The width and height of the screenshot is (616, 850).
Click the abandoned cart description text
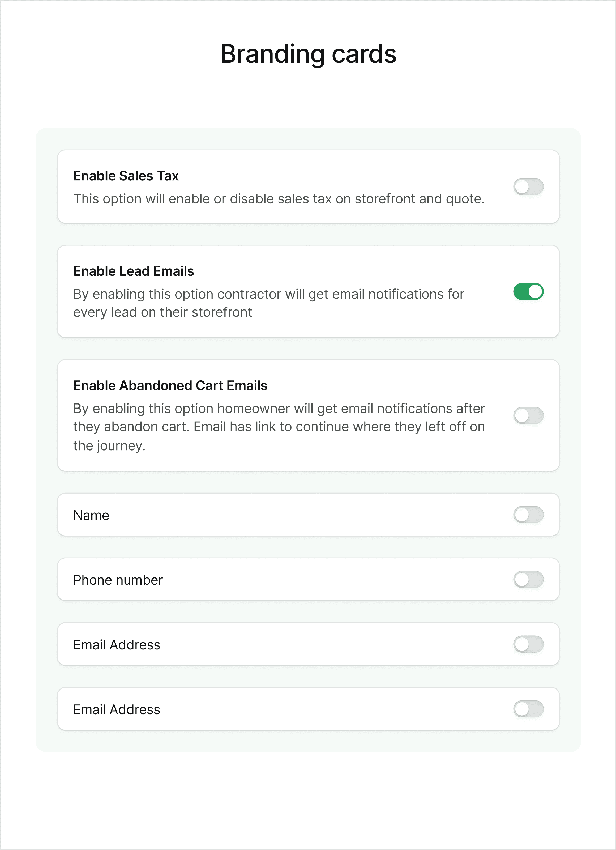click(x=279, y=427)
